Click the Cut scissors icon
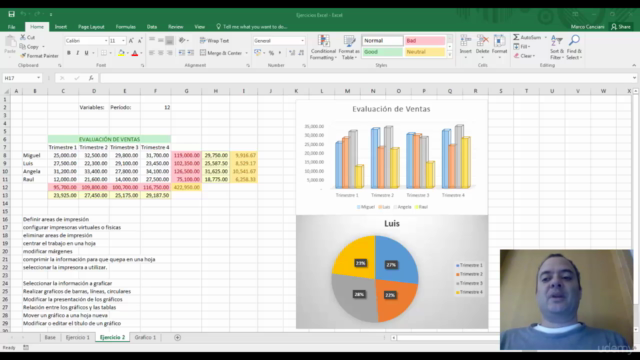This screenshot has width=640, height=360. 23,37
